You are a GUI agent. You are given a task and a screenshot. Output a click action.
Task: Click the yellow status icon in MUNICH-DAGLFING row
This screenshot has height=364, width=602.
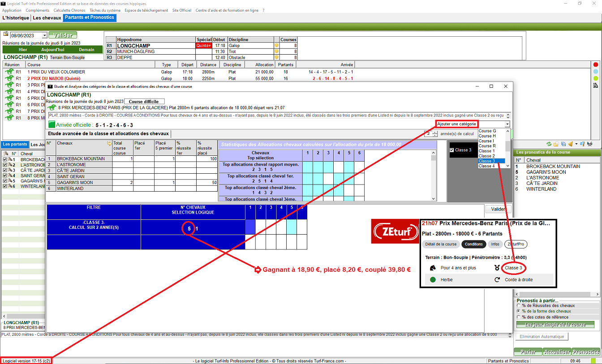(276, 51)
